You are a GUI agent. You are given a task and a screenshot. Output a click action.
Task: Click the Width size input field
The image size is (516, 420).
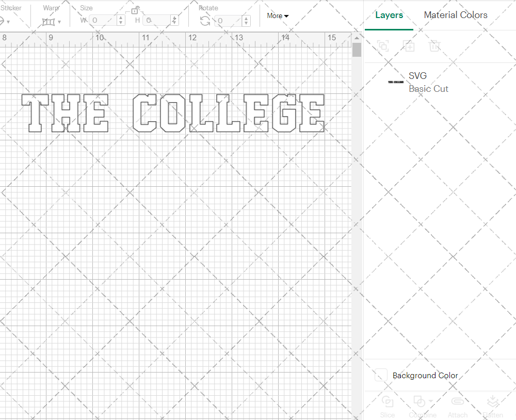pos(103,21)
